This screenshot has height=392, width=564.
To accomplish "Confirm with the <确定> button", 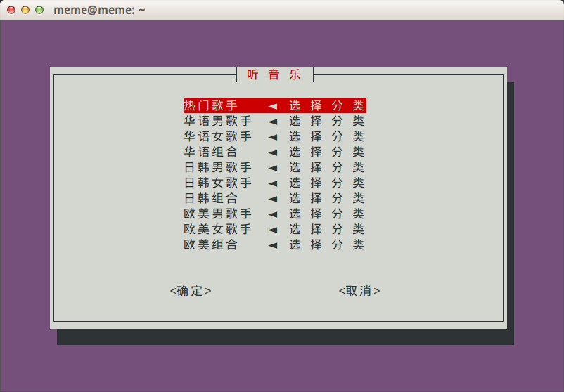I will [x=191, y=291].
